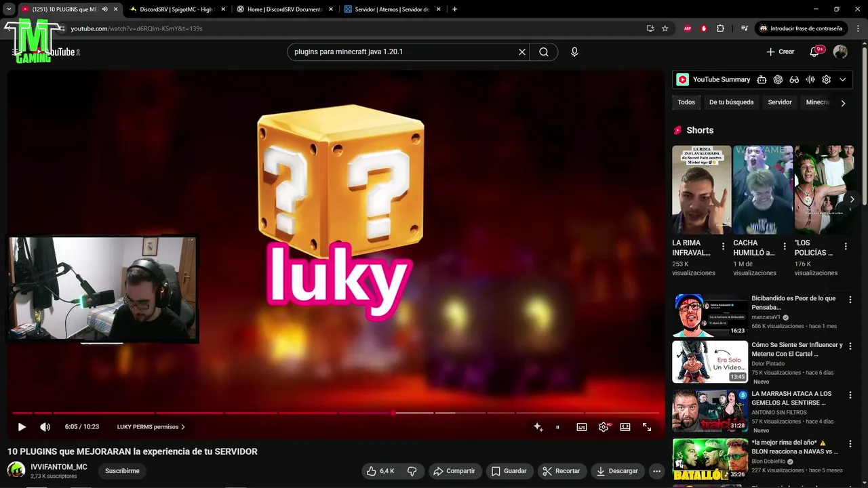Screen dimensions: 868x488
Task: Toggle subtitles in the video player
Action: (x=582, y=427)
